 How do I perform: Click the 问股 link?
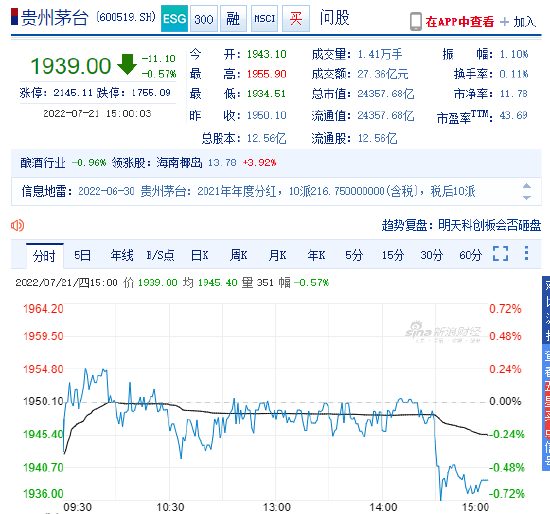click(334, 18)
